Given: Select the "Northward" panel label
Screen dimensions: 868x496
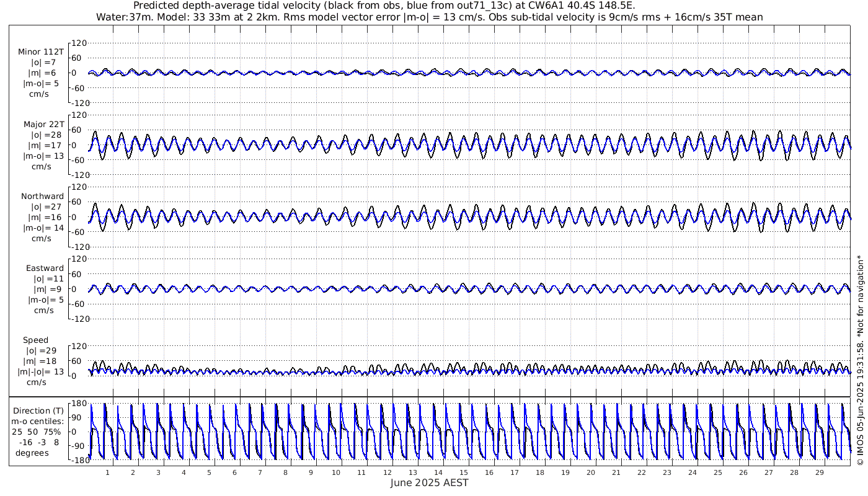Looking at the screenshot, I should (x=43, y=196).
